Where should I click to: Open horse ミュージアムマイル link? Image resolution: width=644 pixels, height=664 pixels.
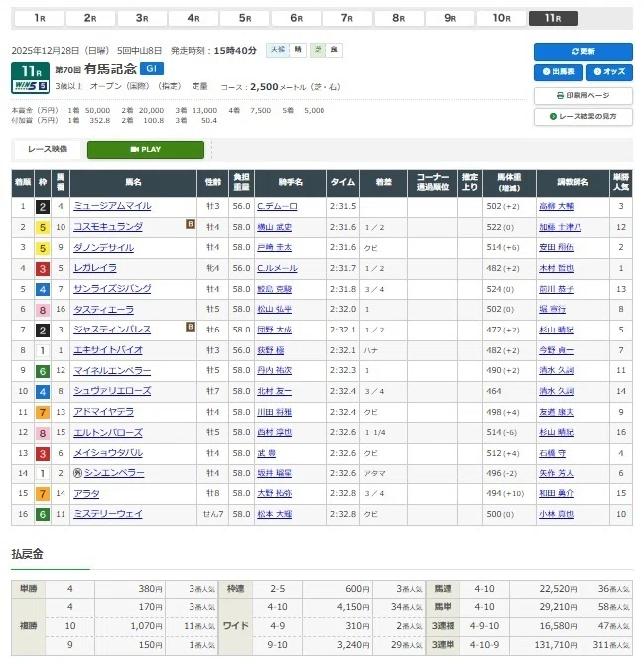pos(112,206)
